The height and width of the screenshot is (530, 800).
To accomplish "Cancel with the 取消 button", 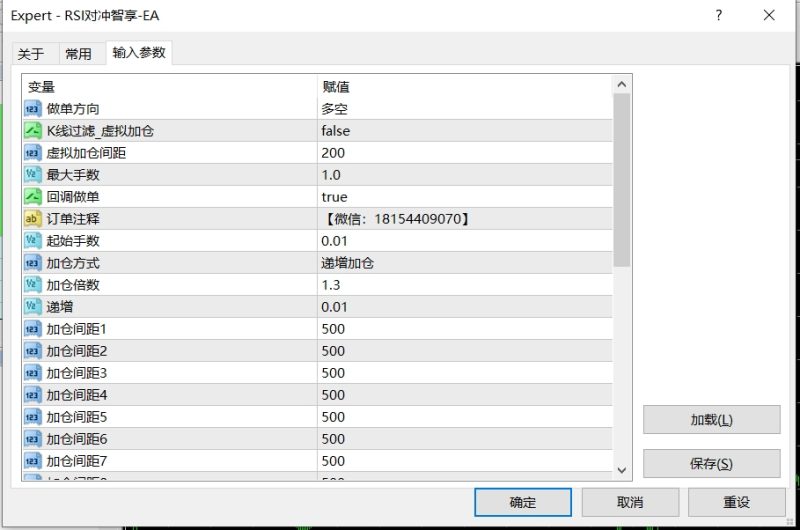I will point(630,502).
